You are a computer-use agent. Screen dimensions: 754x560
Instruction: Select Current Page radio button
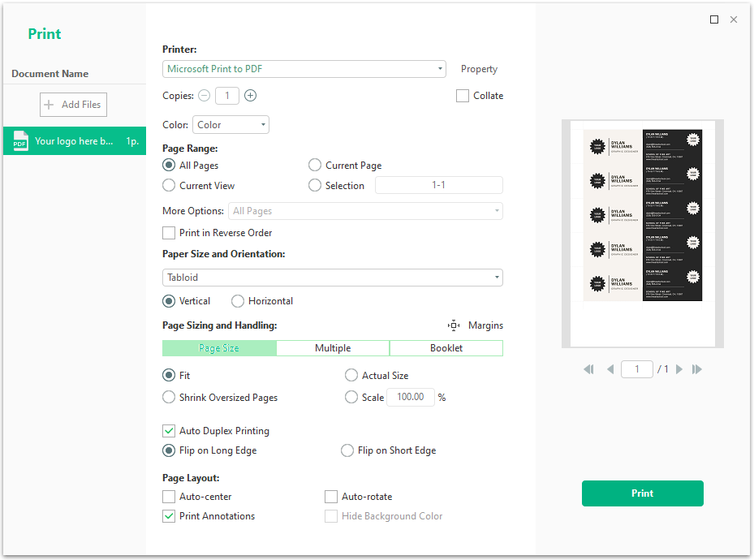click(x=314, y=165)
